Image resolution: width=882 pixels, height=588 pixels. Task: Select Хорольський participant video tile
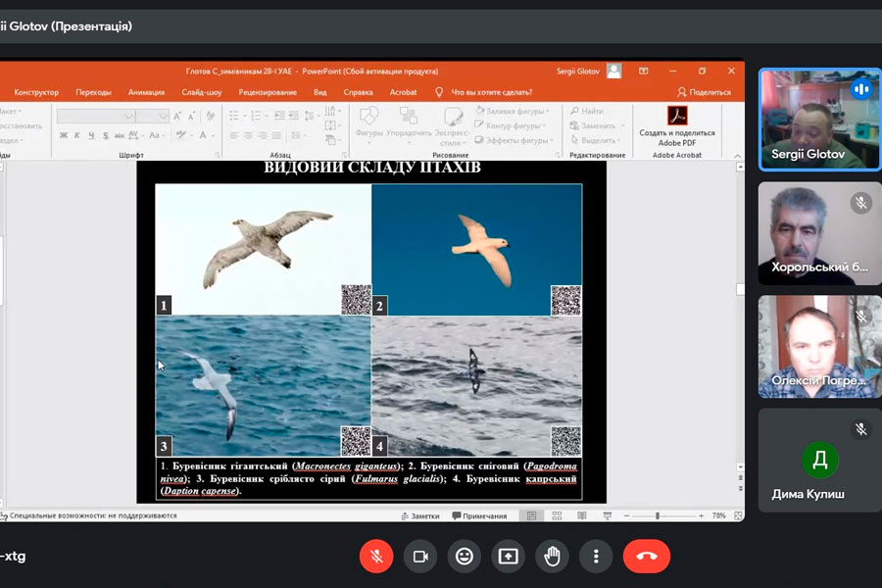coord(819,233)
